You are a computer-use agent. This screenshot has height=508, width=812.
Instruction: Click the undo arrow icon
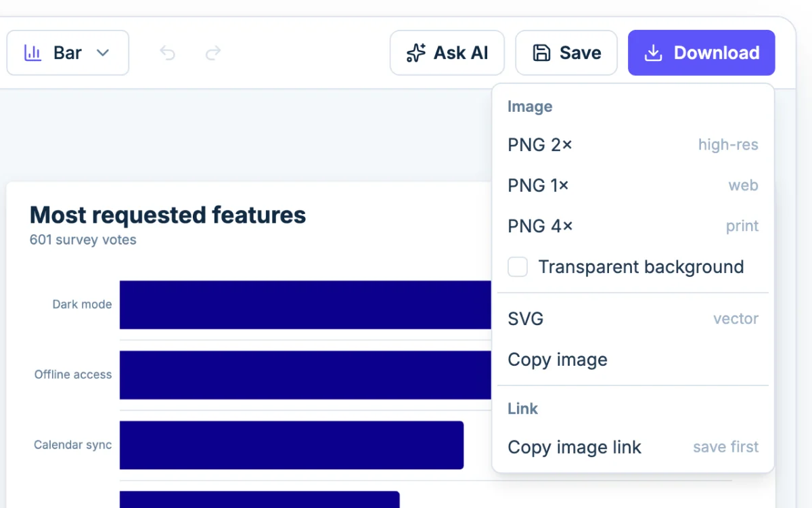[167, 53]
